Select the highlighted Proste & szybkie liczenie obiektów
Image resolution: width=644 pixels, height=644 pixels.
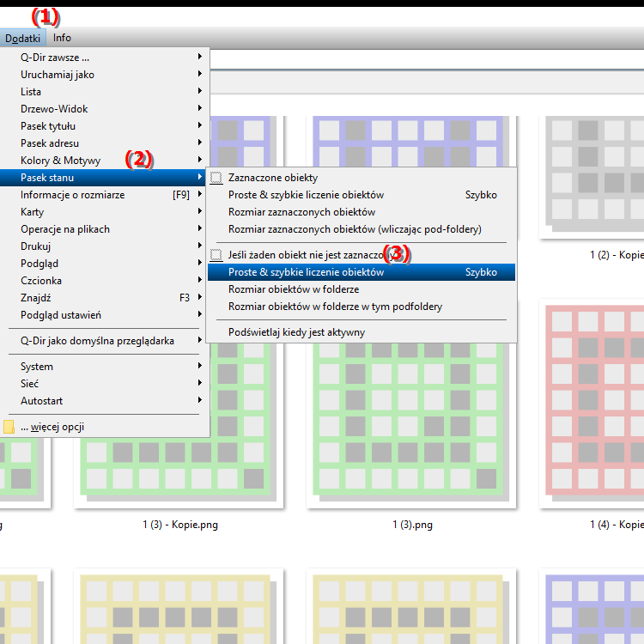361,272
